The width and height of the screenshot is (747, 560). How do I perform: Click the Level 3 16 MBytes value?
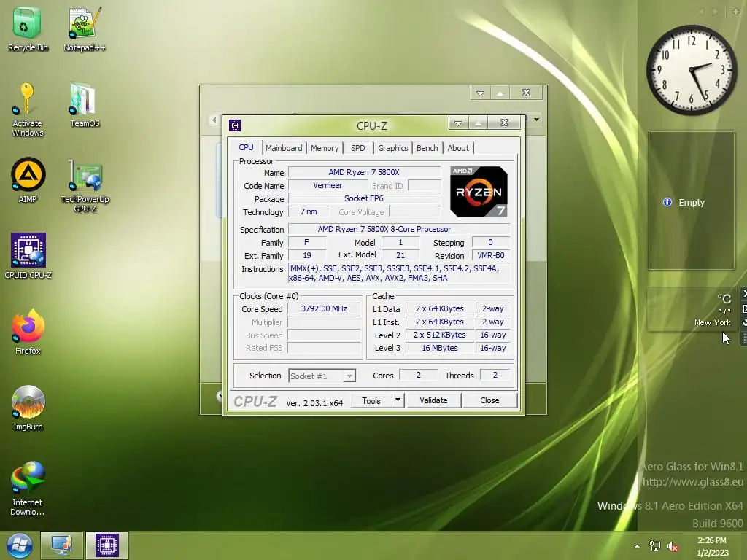click(x=440, y=348)
